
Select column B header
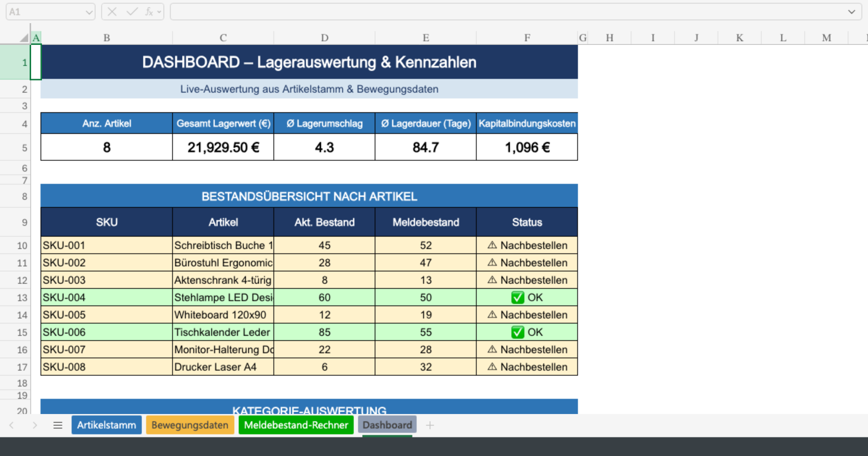pos(107,38)
